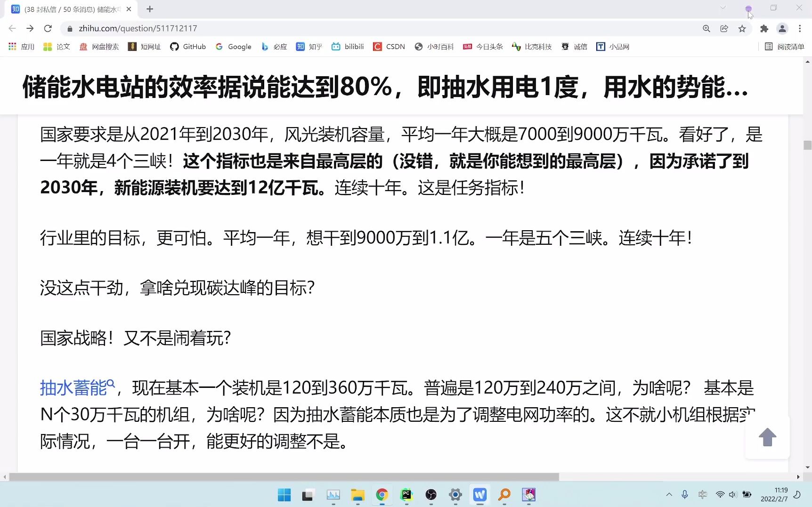Close the Zhihu browser tab
Viewport: 812px width, 507px height.
[x=129, y=9]
